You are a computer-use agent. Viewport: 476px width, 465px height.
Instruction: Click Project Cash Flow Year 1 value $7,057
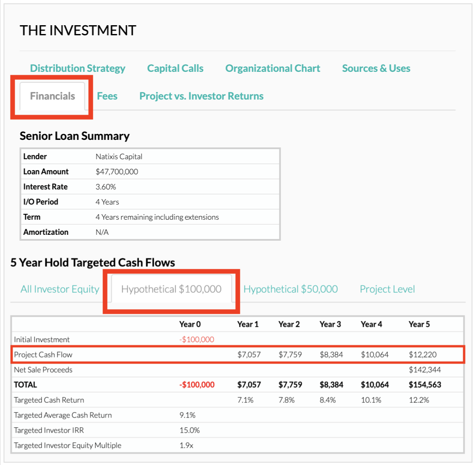pyautogui.click(x=249, y=355)
